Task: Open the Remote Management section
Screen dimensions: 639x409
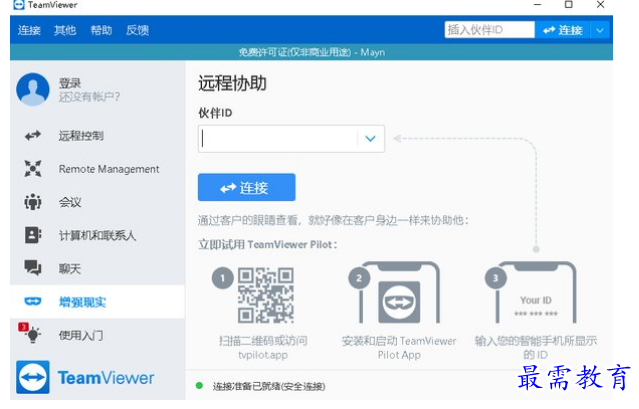Action: [x=97, y=169]
